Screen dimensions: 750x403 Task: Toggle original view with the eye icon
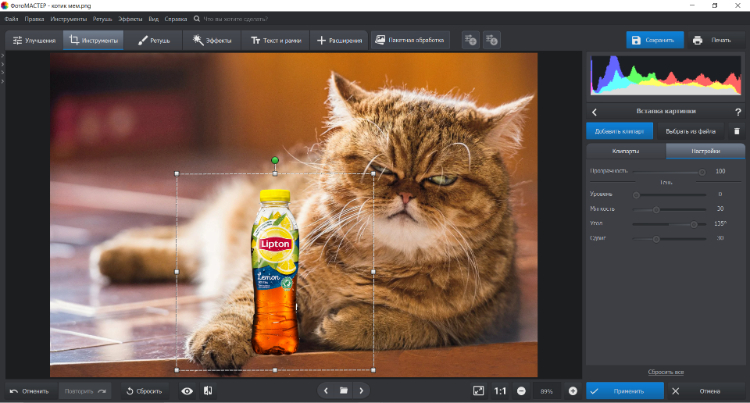pyautogui.click(x=187, y=390)
